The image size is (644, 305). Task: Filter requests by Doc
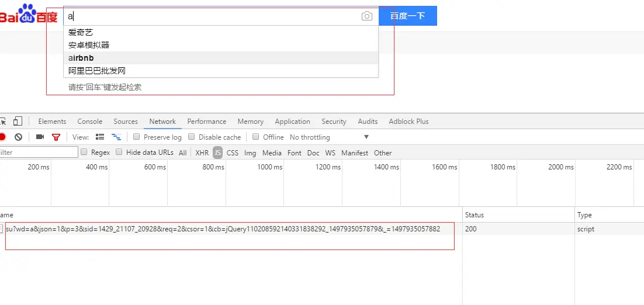[313, 152]
